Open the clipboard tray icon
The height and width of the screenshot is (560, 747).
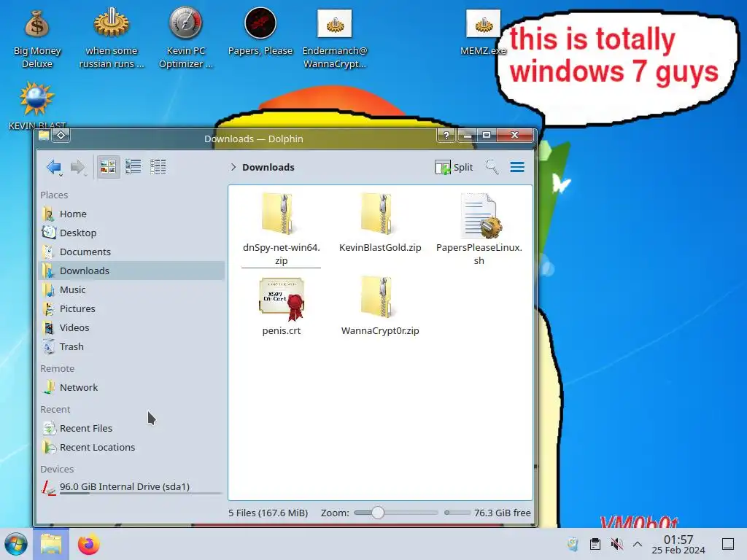[x=595, y=544]
